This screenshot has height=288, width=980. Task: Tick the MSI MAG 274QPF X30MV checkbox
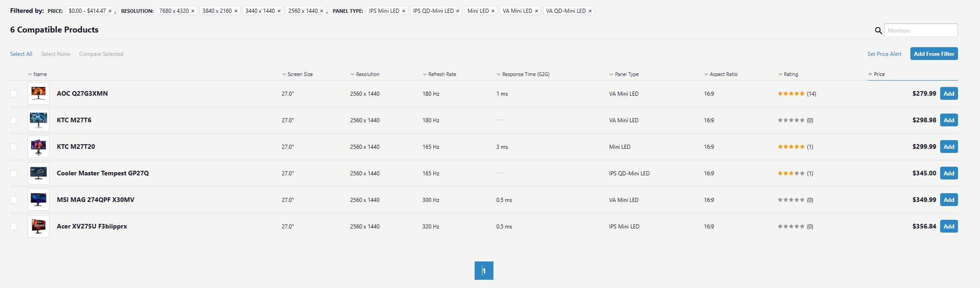pos(14,200)
